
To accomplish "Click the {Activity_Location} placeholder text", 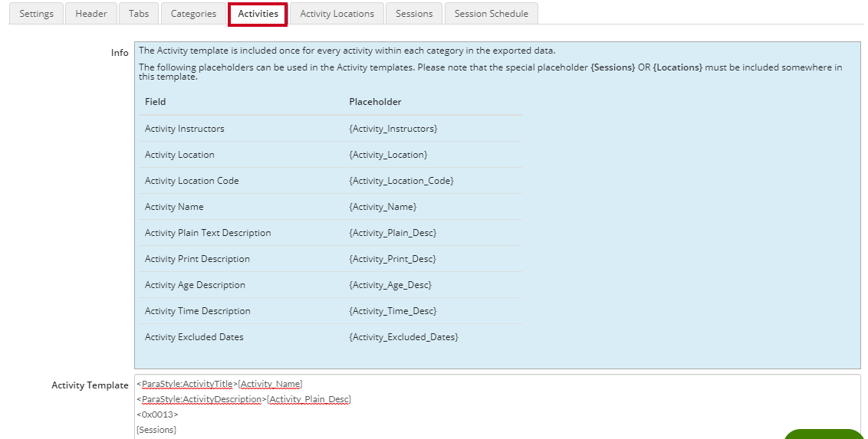I will coord(388,154).
